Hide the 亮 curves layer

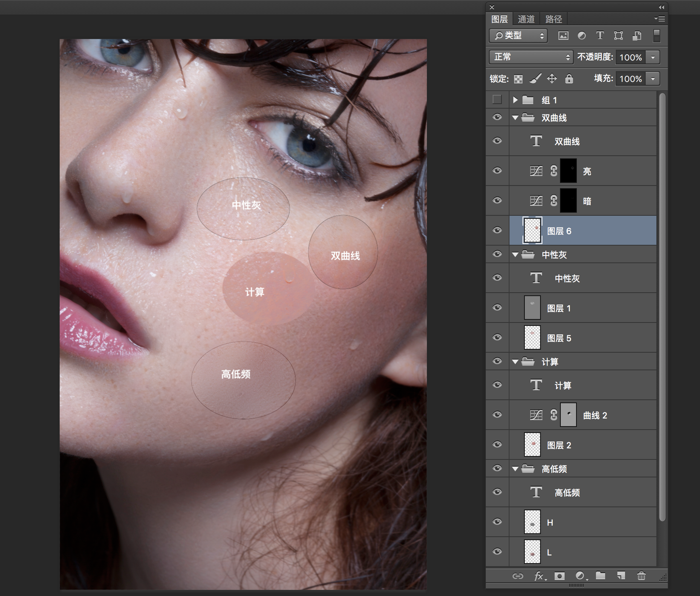(x=497, y=171)
